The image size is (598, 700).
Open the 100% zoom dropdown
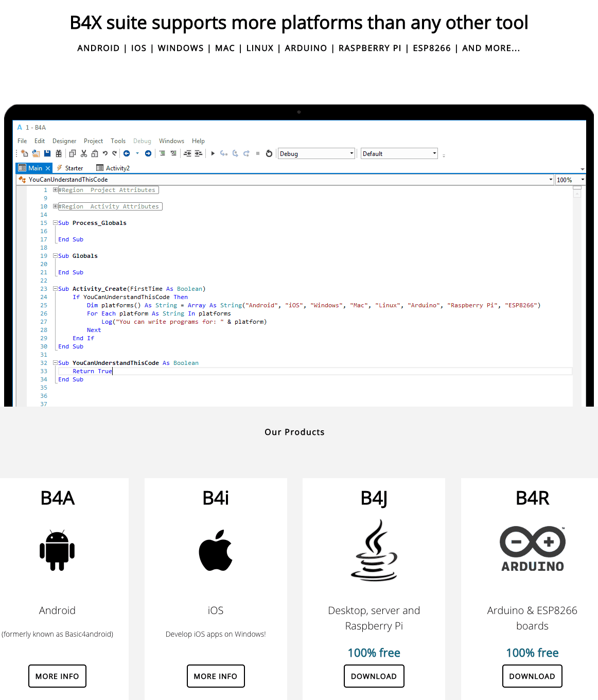570,180
